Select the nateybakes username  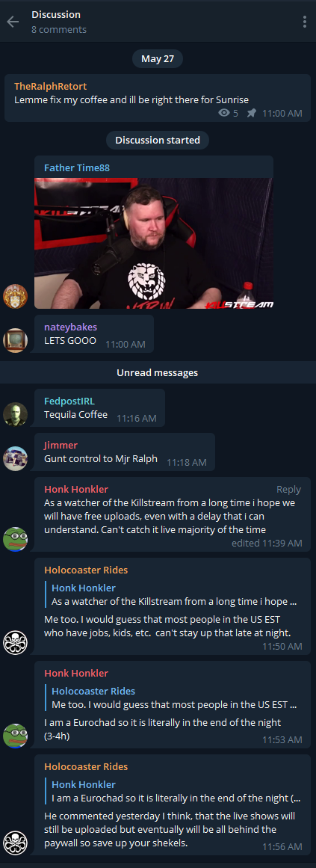click(70, 327)
